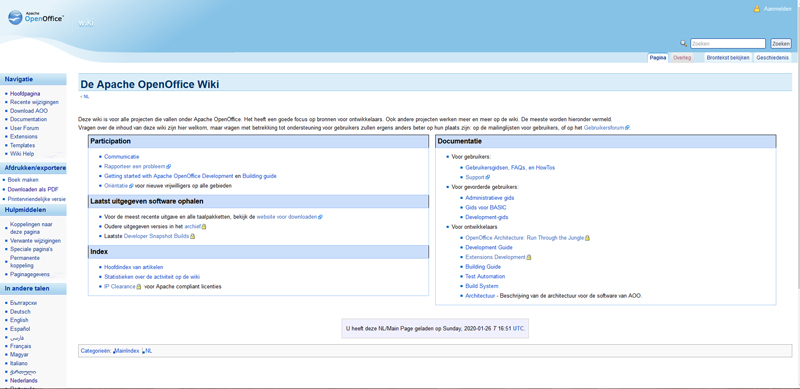Open the User Forum sidebar link
The width and height of the screenshot is (800, 389).
click(24, 128)
